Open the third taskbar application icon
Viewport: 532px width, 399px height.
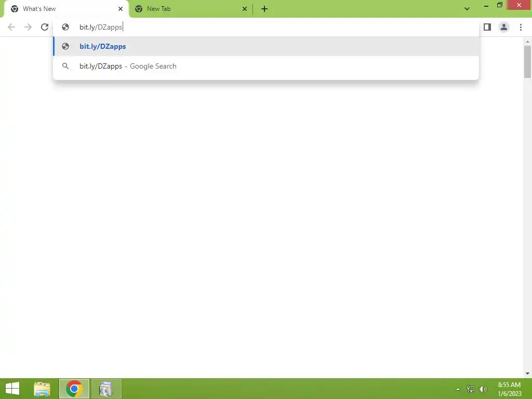[106, 389]
